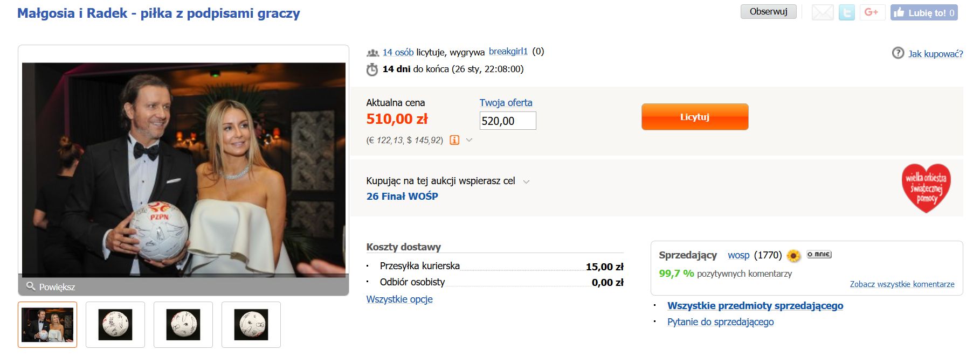980x357 pixels.
Task: Open "Wszystkie opcje" delivery options link
Action: [x=399, y=299]
